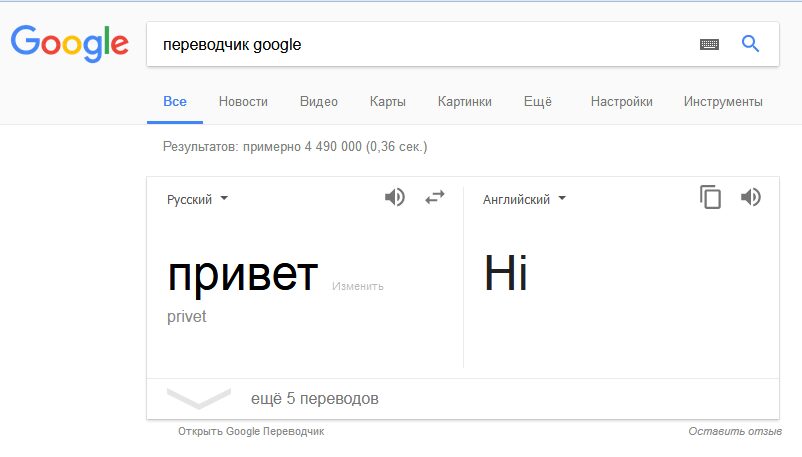
Task: Open the Открыть Google Переводчик link
Action: pyautogui.click(x=251, y=431)
